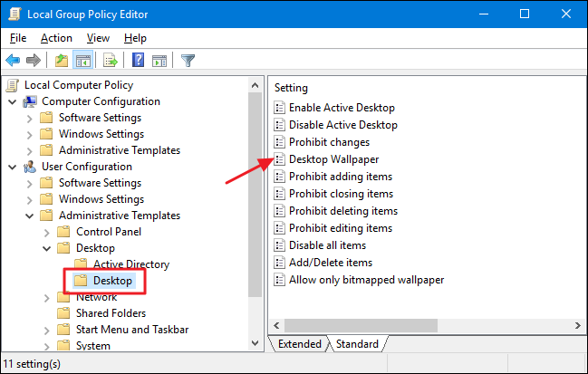Viewport: 588px width, 374px height.
Task: Toggle the Show/Hide Action Pane icon
Action: tap(160, 61)
